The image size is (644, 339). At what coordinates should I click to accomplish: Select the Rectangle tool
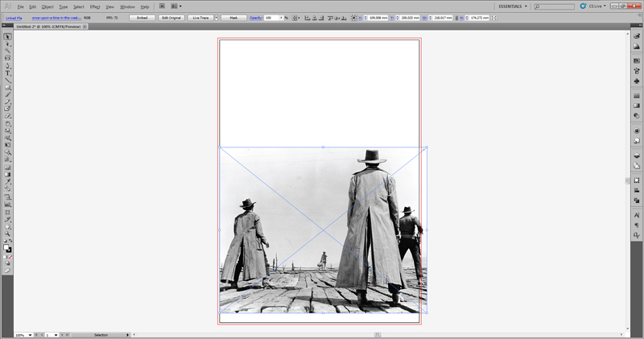(7, 87)
